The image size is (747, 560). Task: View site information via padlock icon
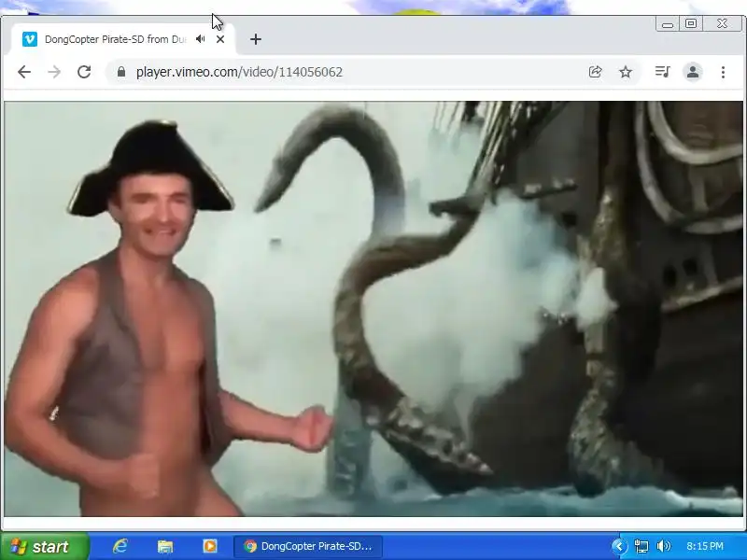121,72
